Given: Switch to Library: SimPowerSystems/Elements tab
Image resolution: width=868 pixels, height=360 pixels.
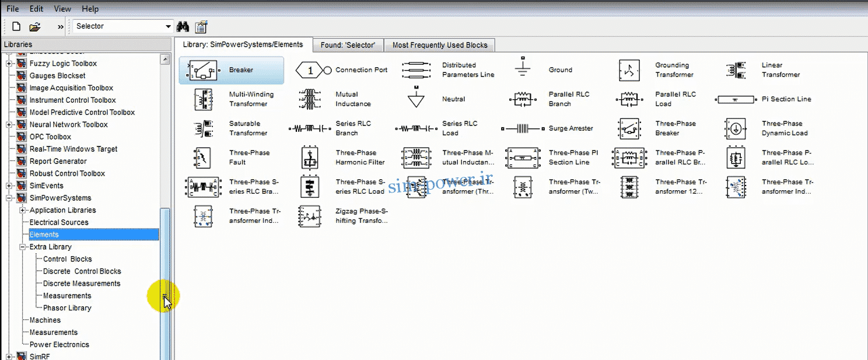Looking at the screenshot, I should click(243, 44).
